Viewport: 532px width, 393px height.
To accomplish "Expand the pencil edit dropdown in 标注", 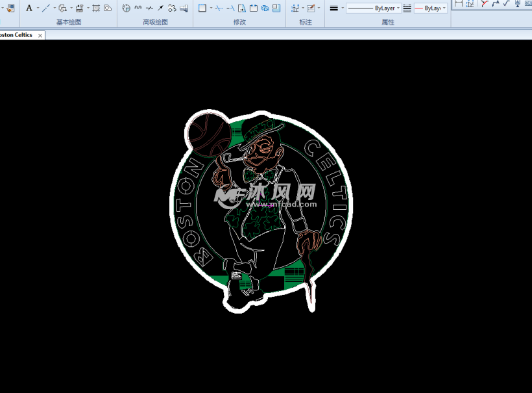I will [x=319, y=8].
